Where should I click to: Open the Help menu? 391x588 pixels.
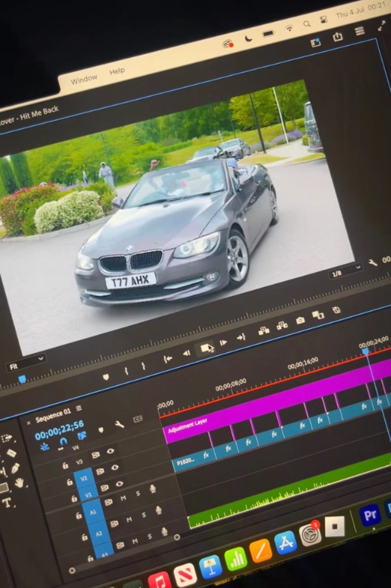click(x=117, y=71)
